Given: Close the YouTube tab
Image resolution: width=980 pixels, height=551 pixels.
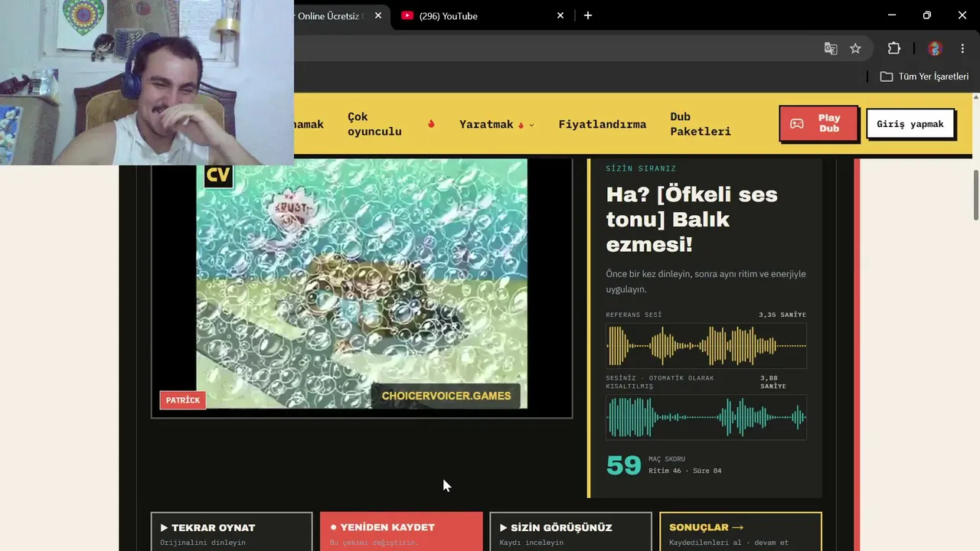Looking at the screenshot, I should [560, 15].
